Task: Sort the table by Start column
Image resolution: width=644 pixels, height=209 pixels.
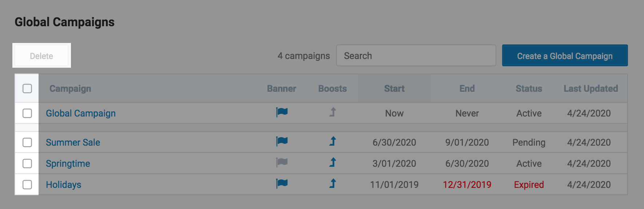Action: pyautogui.click(x=394, y=88)
